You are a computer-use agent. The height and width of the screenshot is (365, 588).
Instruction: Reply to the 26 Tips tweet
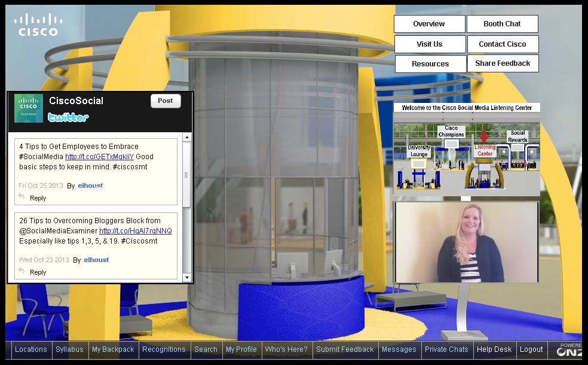click(x=38, y=273)
